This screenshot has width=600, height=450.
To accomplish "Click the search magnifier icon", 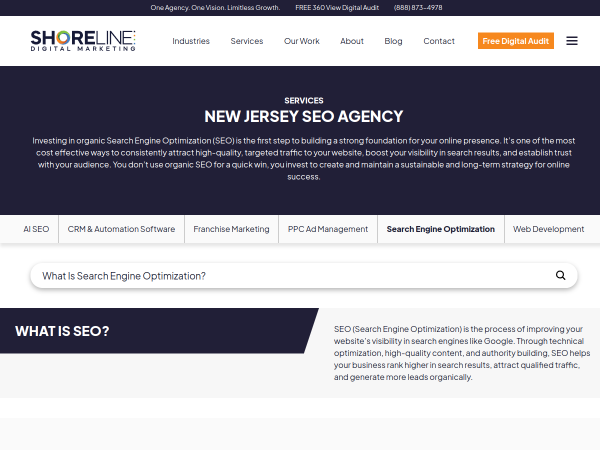I will coord(561,275).
